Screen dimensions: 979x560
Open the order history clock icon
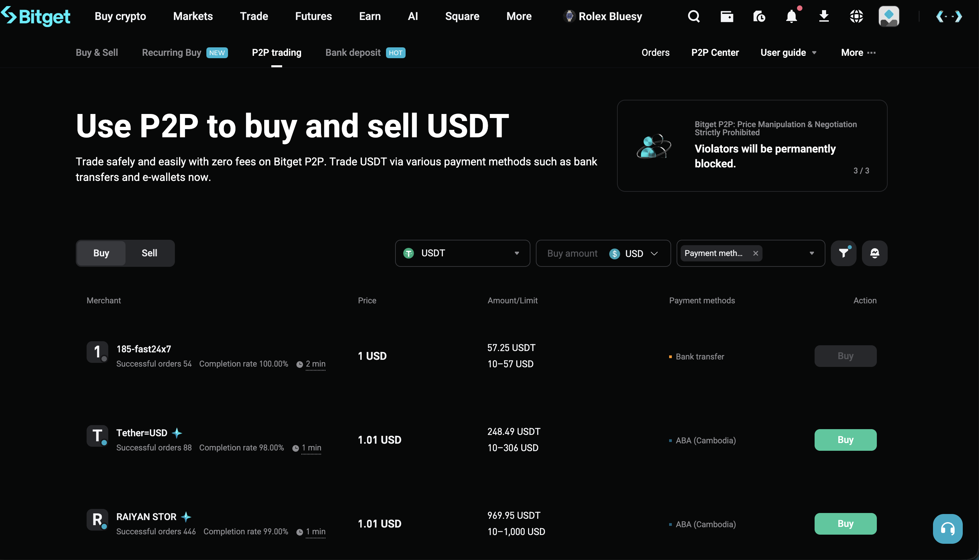click(x=759, y=16)
